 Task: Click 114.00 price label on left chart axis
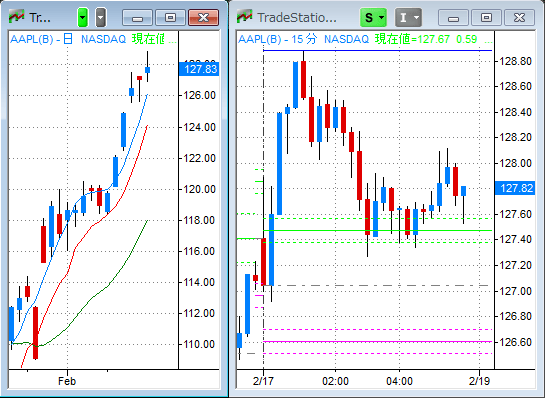(200, 282)
